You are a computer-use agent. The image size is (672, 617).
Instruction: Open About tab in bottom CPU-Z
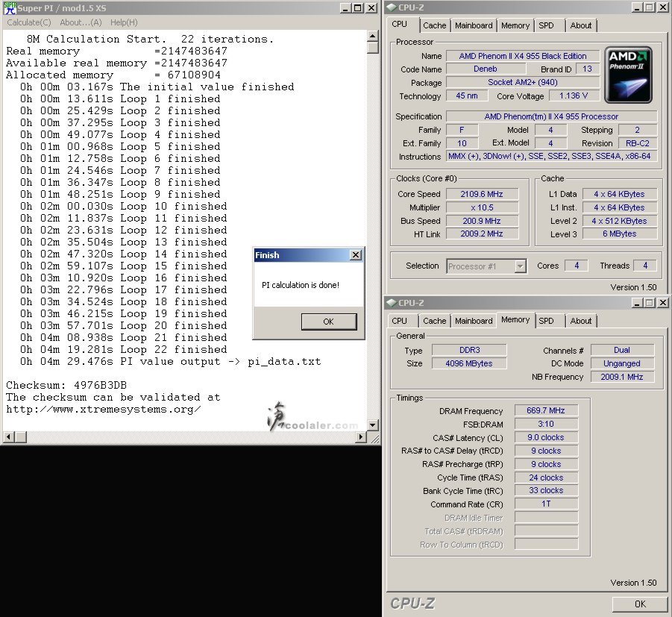pos(581,321)
